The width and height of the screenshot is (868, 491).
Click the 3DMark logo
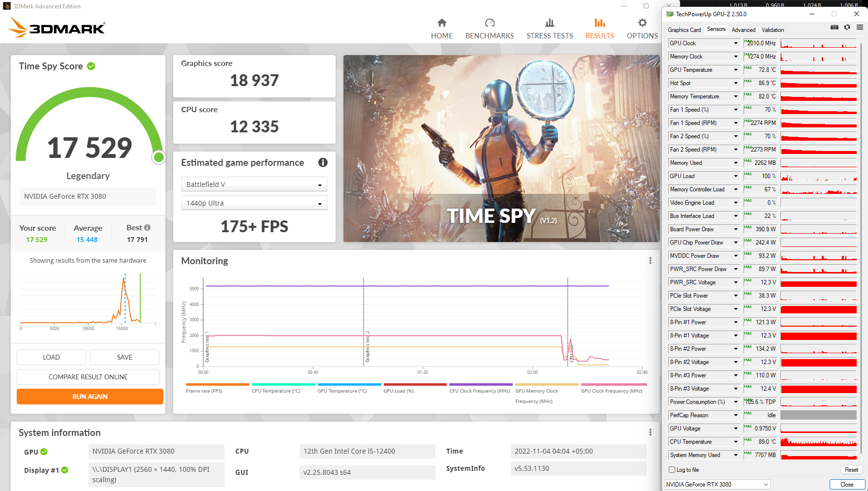click(x=57, y=28)
